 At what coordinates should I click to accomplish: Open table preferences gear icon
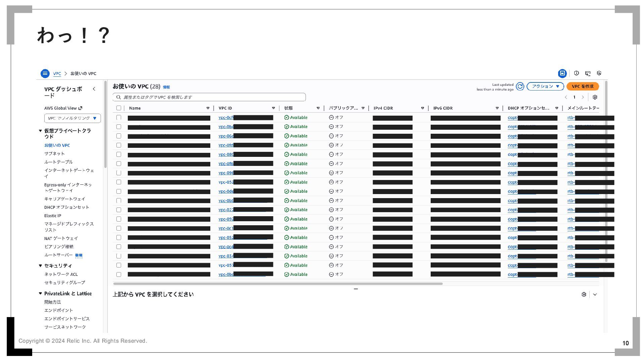click(x=595, y=97)
